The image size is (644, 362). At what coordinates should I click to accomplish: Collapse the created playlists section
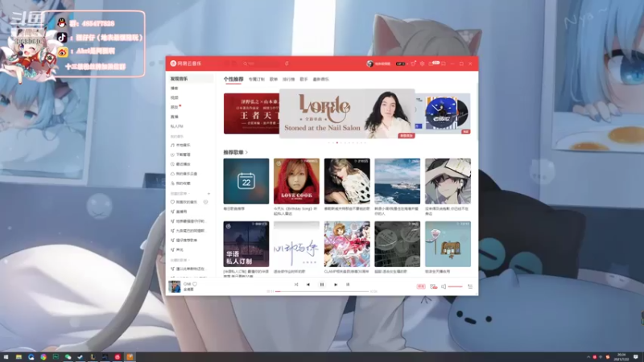click(180, 193)
